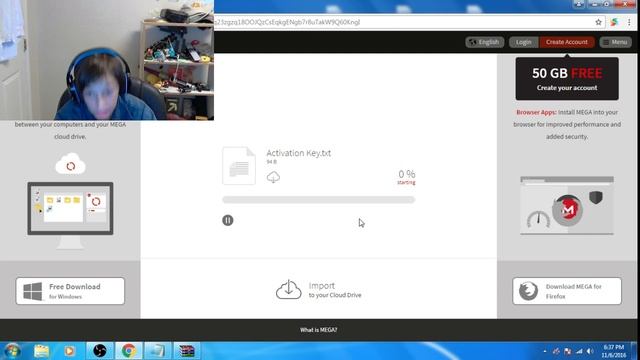Open File Explorer from the taskbar
The height and width of the screenshot is (360, 640).
click(41, 351)
